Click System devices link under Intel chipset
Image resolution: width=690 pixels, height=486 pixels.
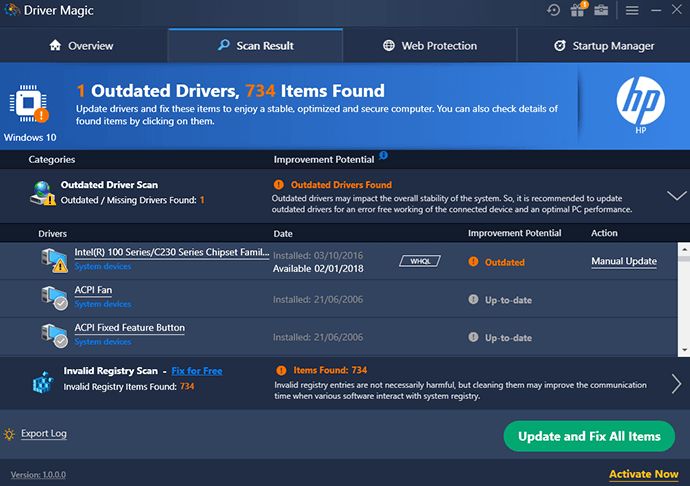coord(103,266)
